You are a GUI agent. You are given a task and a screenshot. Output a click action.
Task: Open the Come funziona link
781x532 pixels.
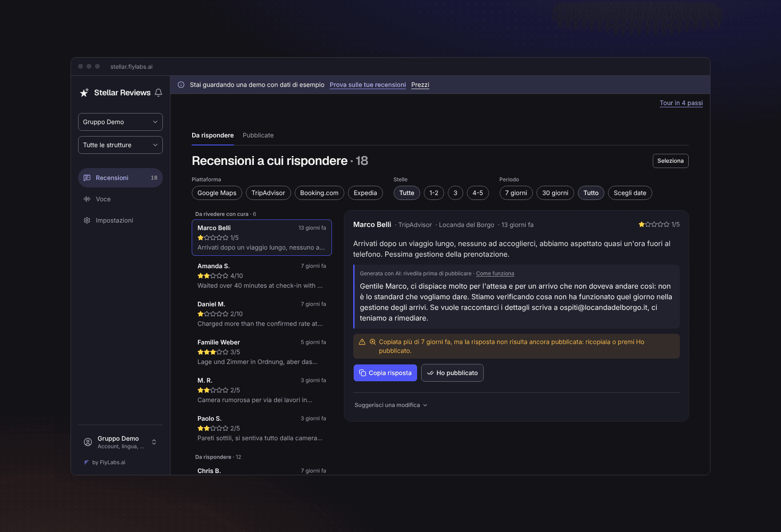tap(495, 274)
